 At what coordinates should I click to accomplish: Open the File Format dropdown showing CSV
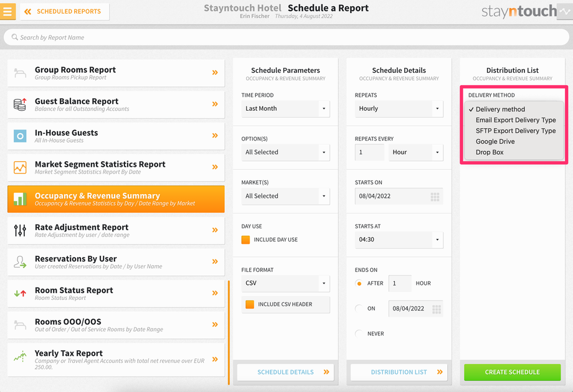(x=285, y=283)
